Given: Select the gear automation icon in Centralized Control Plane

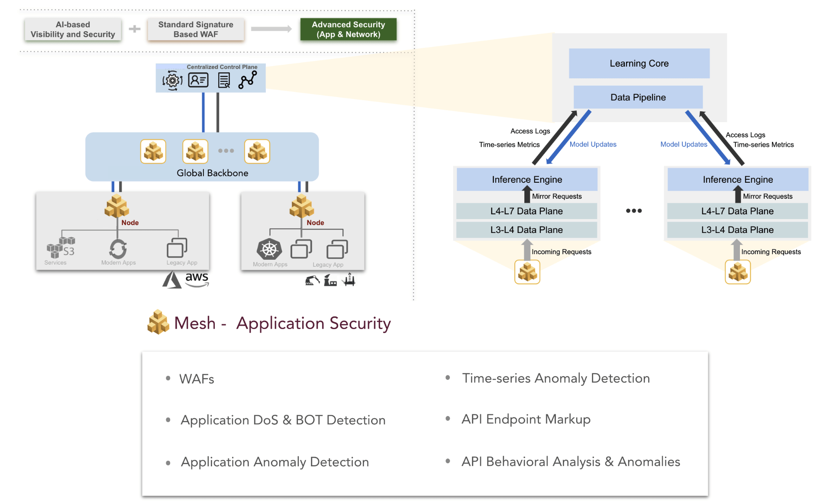Looking at the screenshot, I should coord(171,80).
